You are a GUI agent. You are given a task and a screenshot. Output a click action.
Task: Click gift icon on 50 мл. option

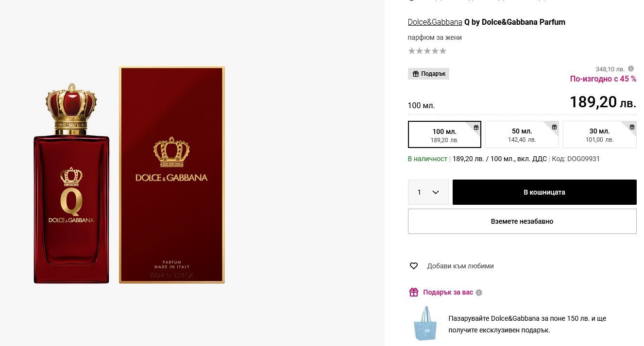[554, 127]
